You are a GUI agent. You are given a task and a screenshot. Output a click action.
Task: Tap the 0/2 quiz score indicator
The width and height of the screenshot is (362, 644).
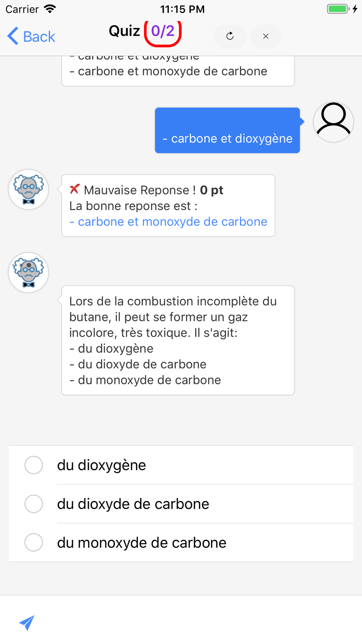click(x=163, y=32)
